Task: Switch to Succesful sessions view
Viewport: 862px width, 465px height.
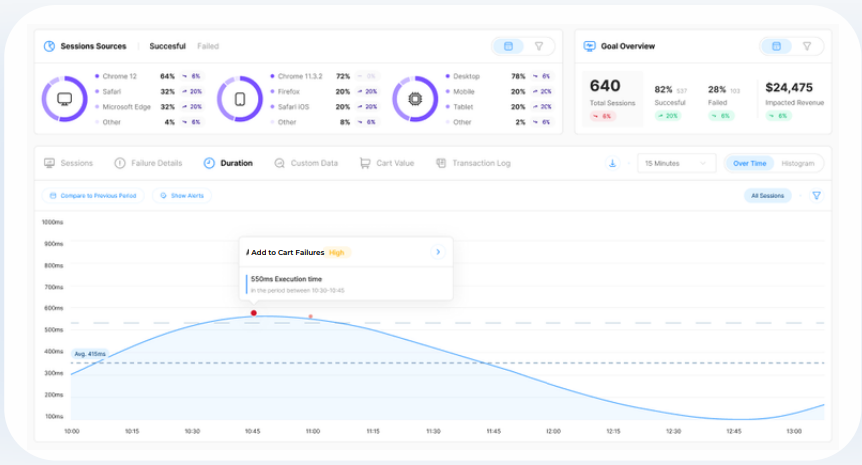Action: click(168, 46)
